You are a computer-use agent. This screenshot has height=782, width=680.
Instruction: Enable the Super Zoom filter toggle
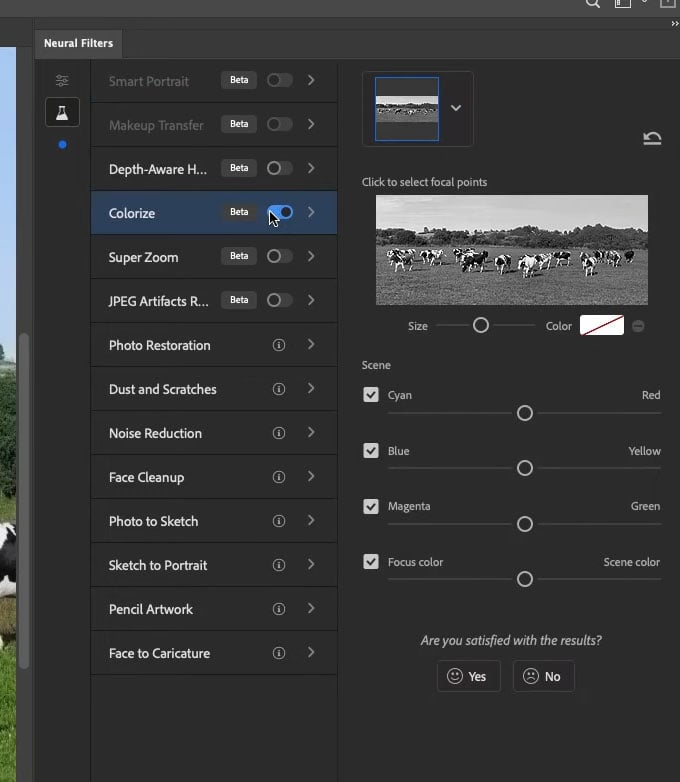coord(279,256)
